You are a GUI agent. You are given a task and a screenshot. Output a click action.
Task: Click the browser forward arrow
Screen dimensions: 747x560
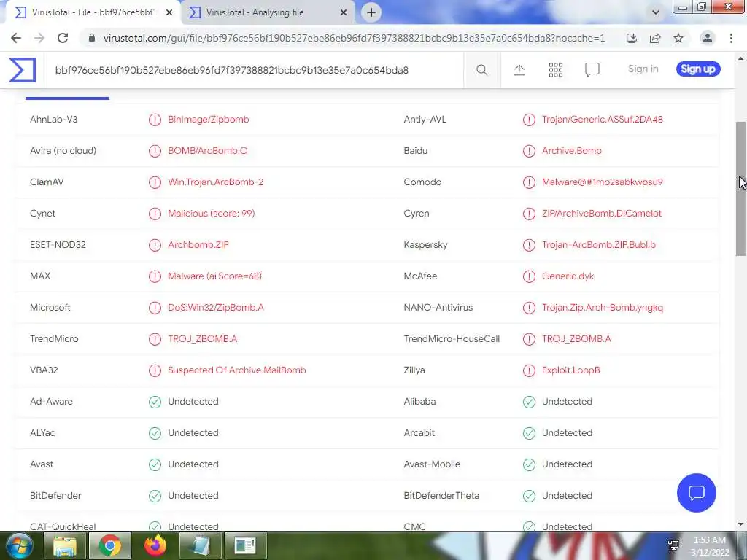click(39, 38)
